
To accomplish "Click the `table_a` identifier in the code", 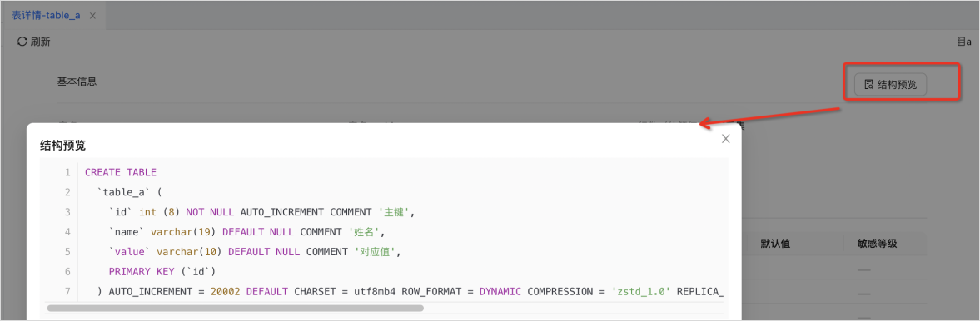I will [x=123, y=192].
